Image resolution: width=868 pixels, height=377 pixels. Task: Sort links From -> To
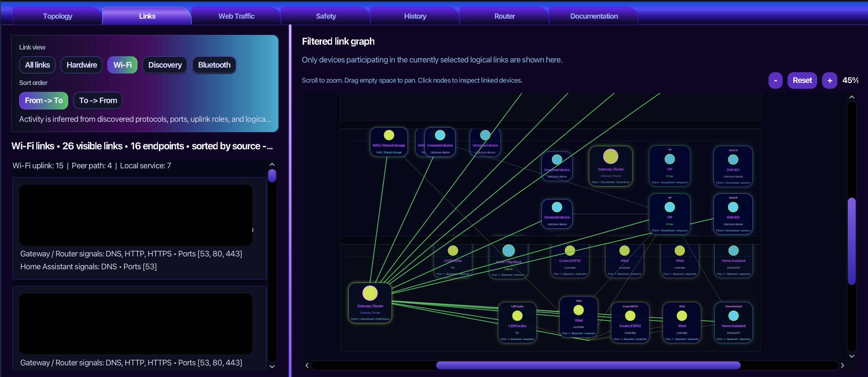click(43, 100)
